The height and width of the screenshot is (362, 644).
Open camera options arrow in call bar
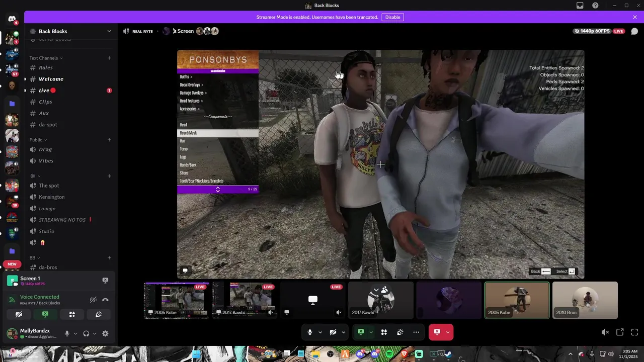click(x=343, y=332)
